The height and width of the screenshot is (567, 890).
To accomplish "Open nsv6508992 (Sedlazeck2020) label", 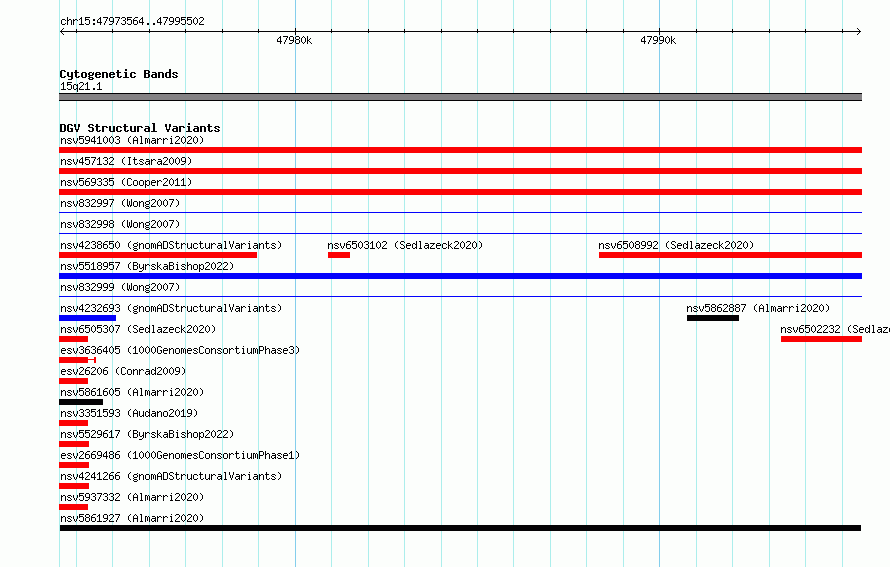I will click(676, 245).
